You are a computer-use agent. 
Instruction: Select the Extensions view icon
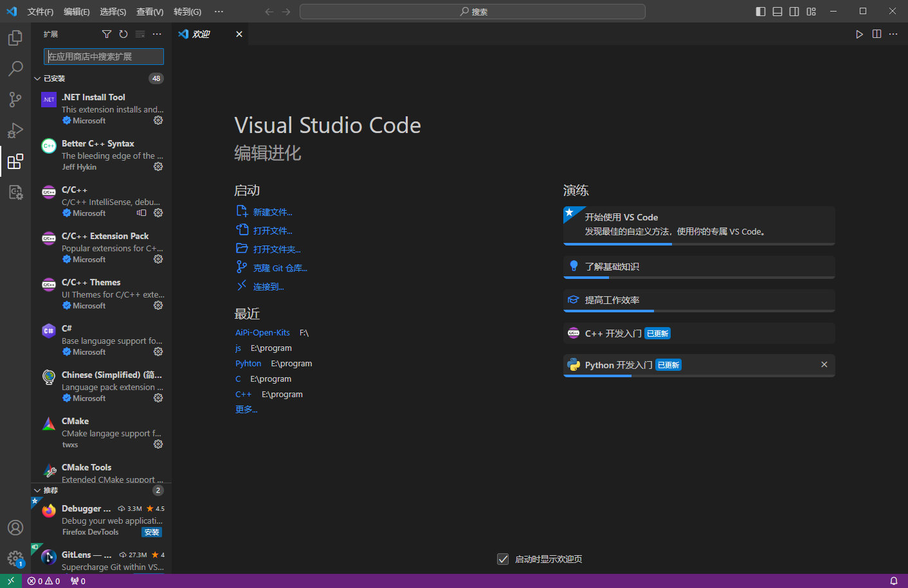tap(15, 161)
